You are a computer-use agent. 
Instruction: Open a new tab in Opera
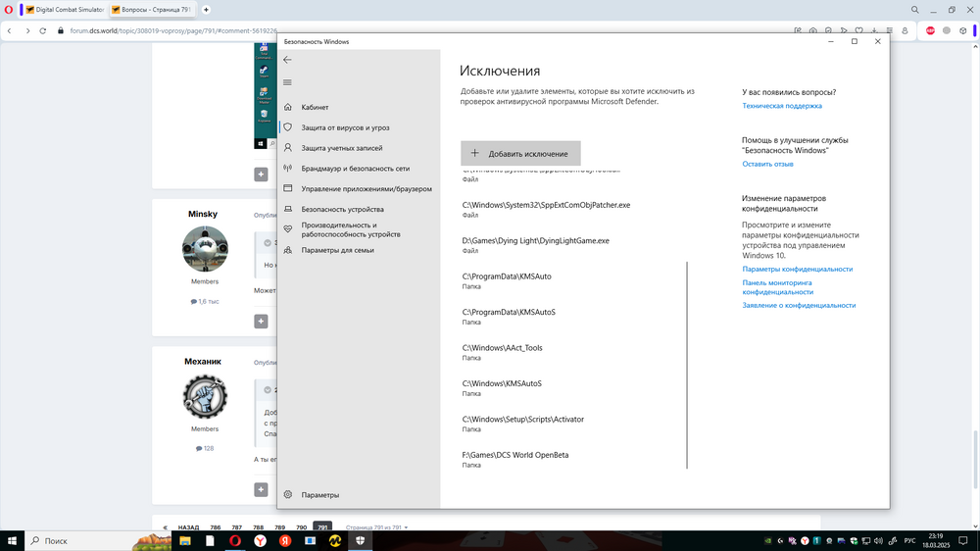coord(206,10)
